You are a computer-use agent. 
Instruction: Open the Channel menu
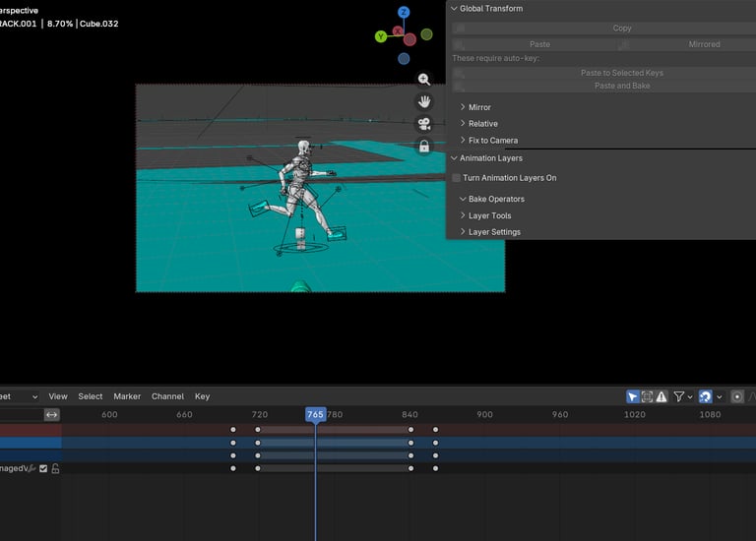167,396
